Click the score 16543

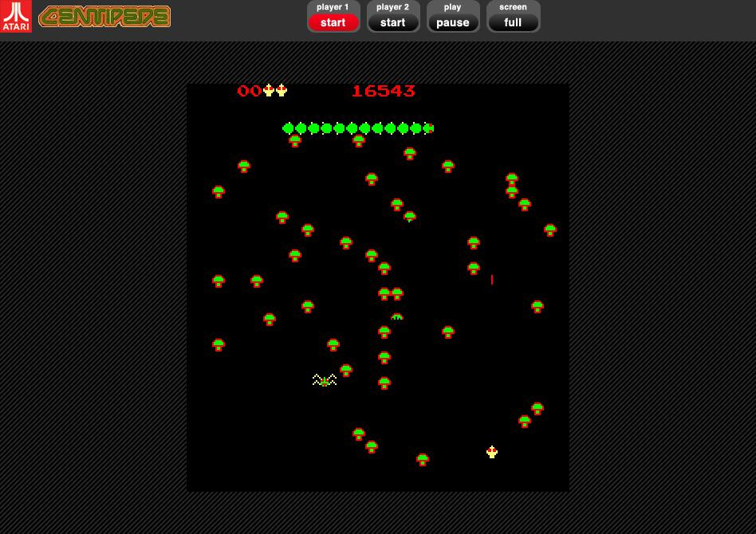(x=384, y=91)
